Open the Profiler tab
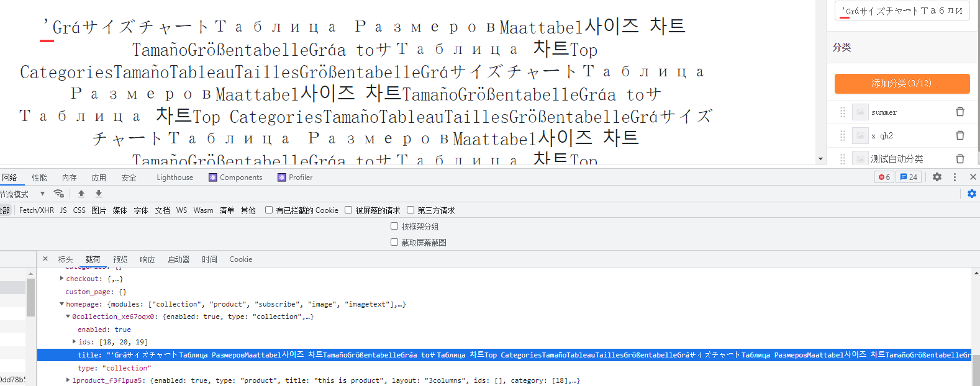Image resolution: width=980 pixels, height=386 pixels. click(295, 177)
